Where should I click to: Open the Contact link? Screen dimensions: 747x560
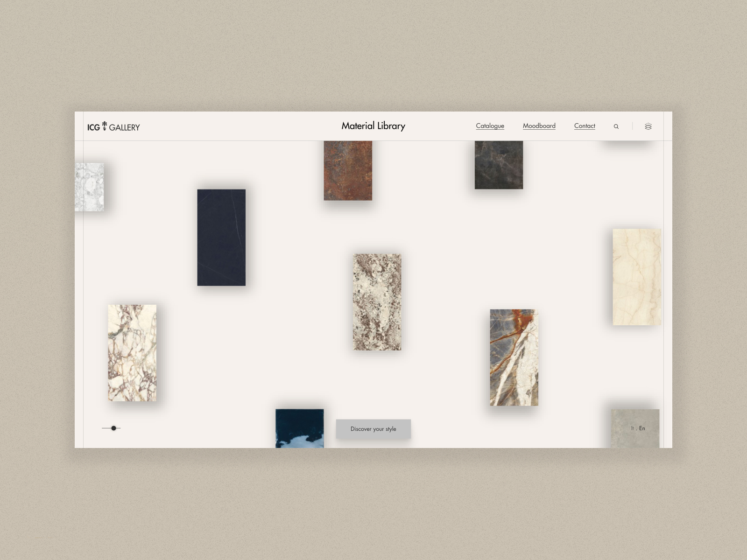tap(585, 126)
